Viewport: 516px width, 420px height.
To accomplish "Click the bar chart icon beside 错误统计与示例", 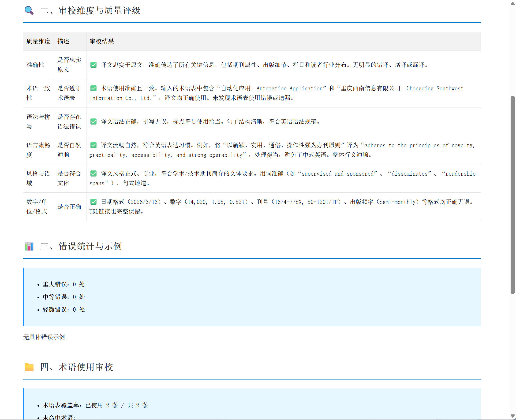I will [29, 246].
